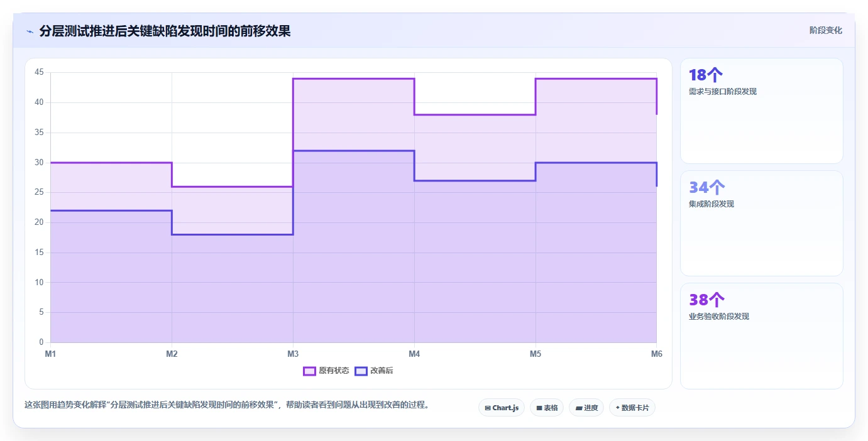Select the 38个 业务验收阶段发现 card

(761, 335)
